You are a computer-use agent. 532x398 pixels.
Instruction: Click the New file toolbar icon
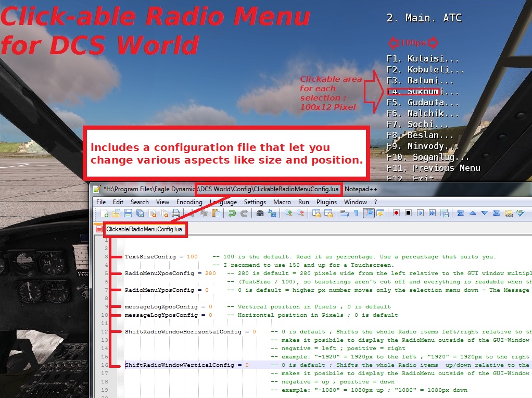click(x=105, y=213)
